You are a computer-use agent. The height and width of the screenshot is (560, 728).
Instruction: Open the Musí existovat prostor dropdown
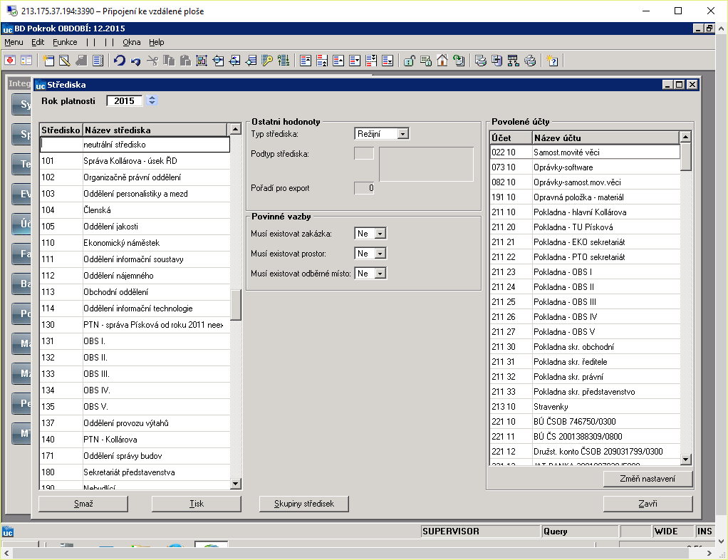coord(380,254)
